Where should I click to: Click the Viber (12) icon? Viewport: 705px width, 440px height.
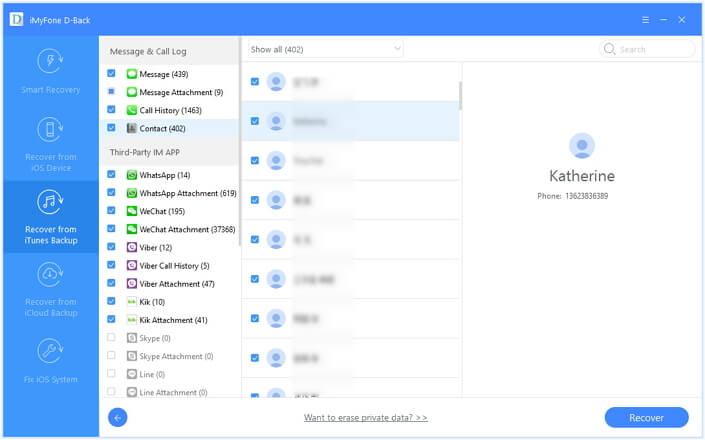131,247
